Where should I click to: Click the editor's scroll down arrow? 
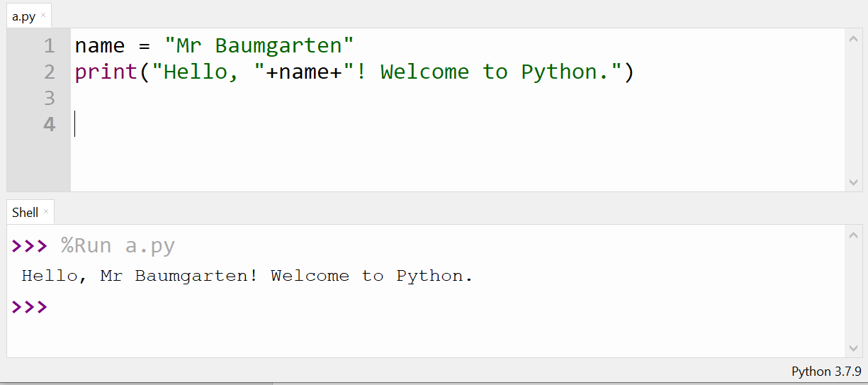[x=853, y=182]
